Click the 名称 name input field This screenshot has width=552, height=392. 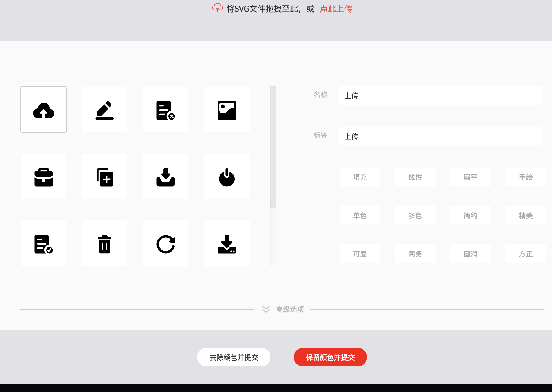(x=441, y=95)
